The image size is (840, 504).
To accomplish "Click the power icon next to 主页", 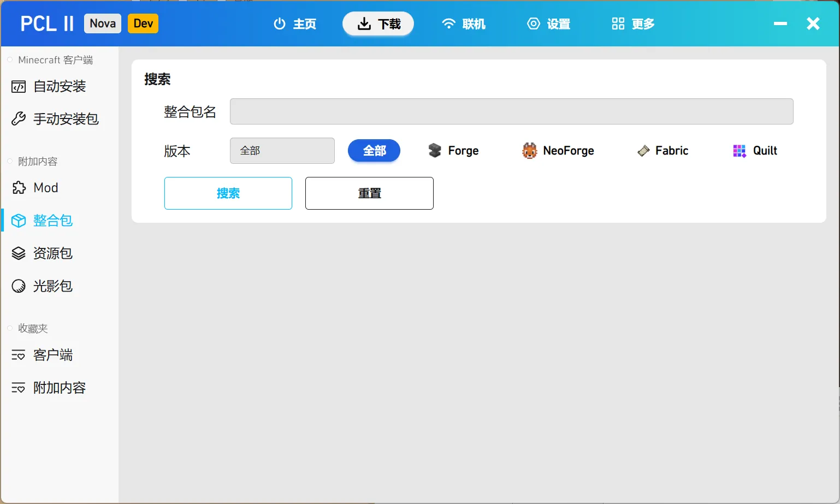I will click(x=280, y=24).
